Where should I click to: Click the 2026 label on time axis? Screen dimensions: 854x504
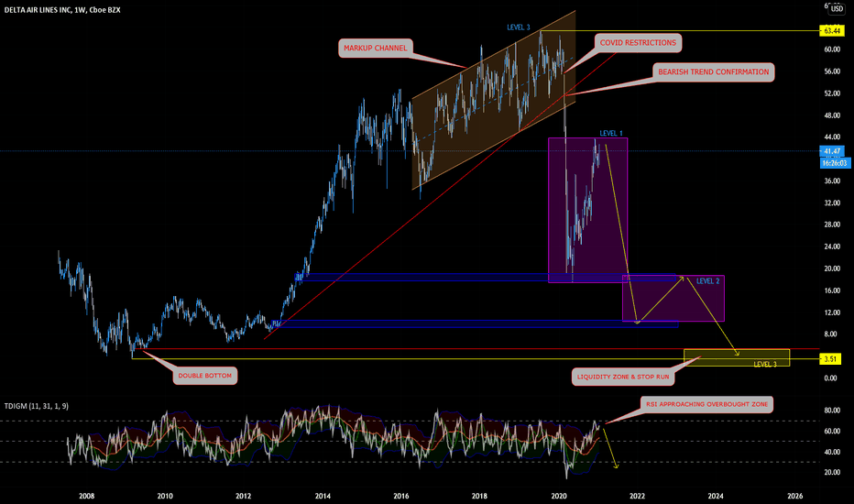tap(795, 496)
